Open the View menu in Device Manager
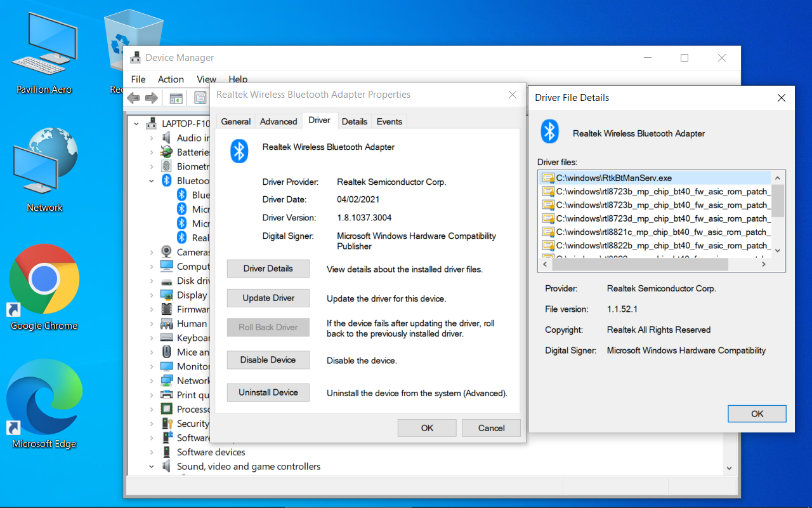 point(206,79)
